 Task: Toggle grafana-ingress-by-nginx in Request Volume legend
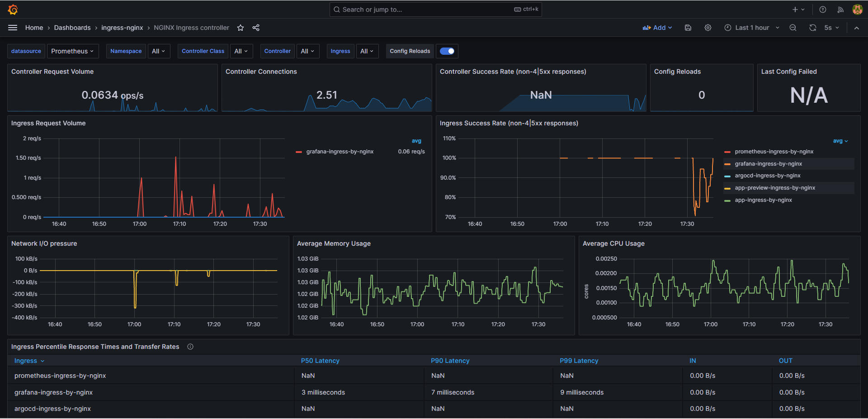(x=340, y=152)
